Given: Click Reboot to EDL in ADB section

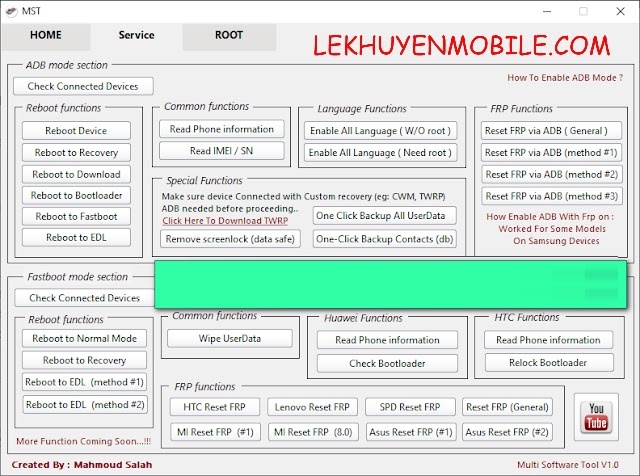Looking at the screenshot, I should [76, 238].
